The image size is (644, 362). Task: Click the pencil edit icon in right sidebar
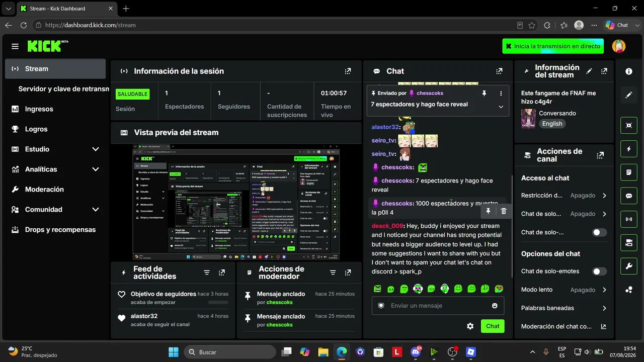629,95
